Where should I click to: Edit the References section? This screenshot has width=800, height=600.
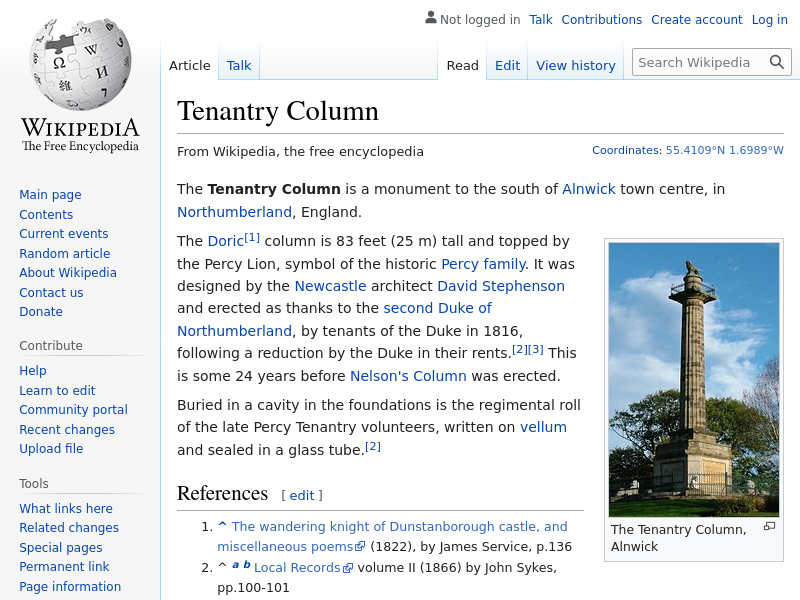coord(302,495)
